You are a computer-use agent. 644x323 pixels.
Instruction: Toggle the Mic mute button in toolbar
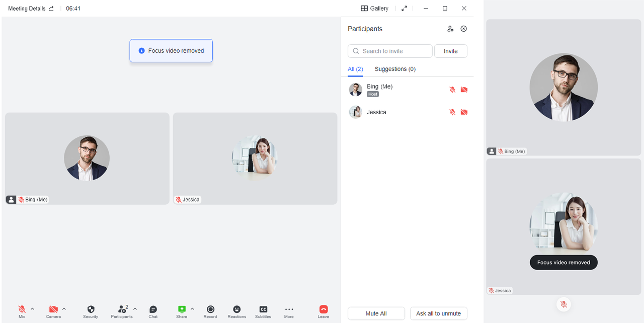pos(22,309)
